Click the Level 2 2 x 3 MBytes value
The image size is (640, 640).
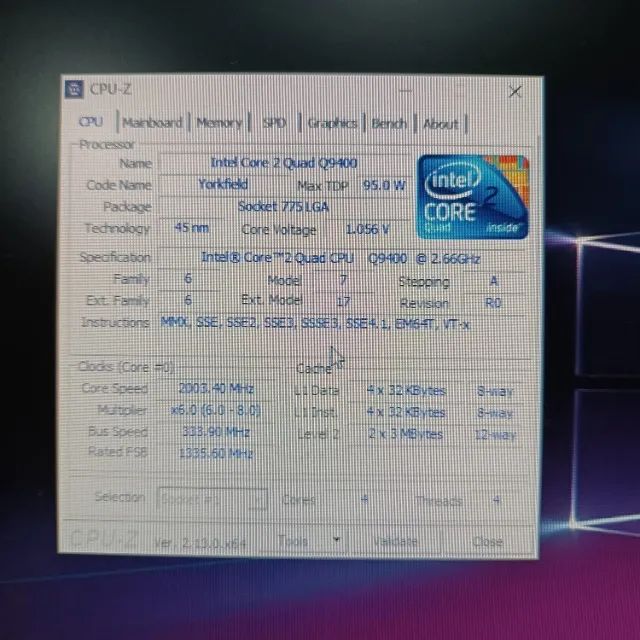406,433
